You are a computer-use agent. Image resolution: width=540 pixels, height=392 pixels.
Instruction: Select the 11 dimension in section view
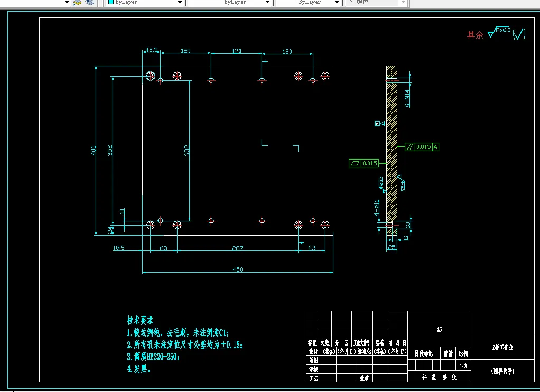click(x=406, y=238)
